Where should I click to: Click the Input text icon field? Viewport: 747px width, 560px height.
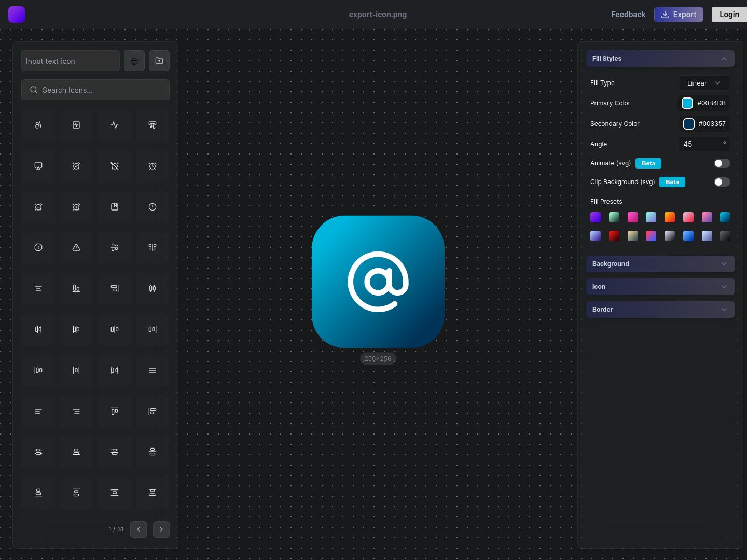coord(71,61)
